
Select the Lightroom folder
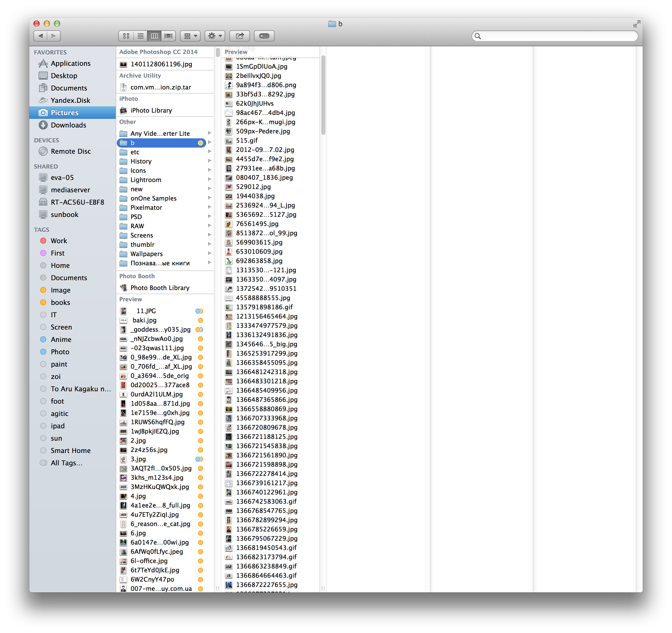[x=146, y=180]
